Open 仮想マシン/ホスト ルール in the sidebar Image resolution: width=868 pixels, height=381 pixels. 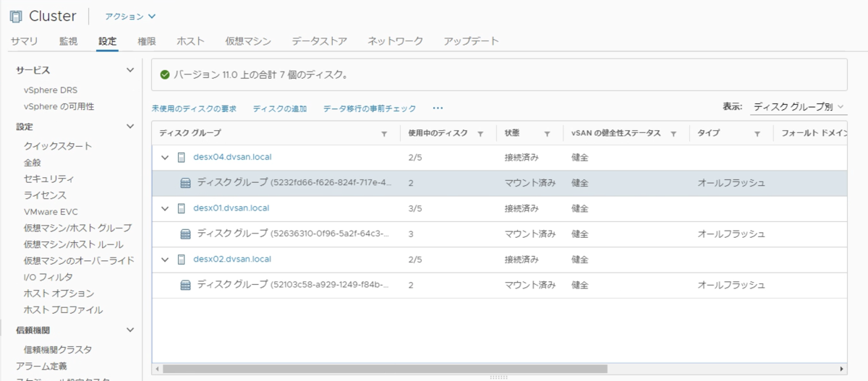[x=73, y=244]
